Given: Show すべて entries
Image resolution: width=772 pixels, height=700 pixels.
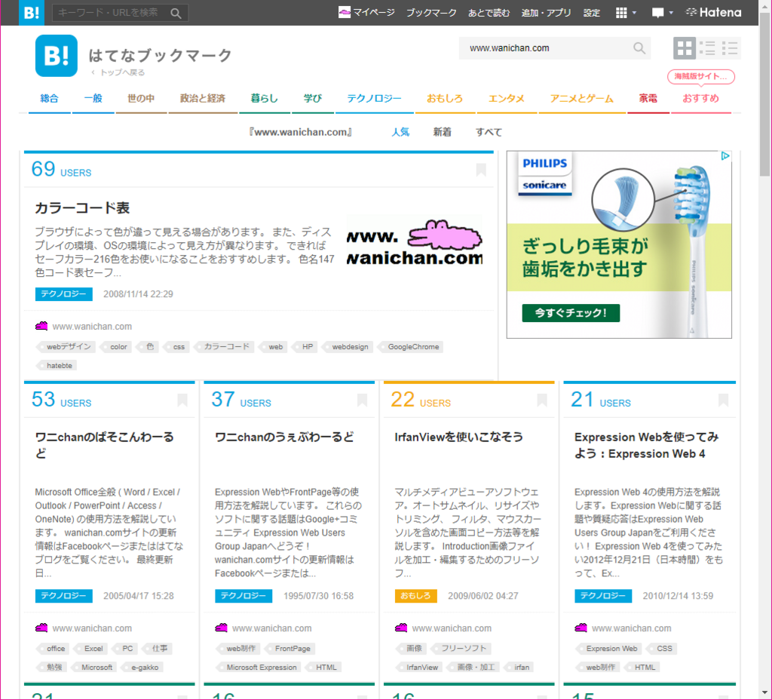Looking at the screenshot, I should click(x=489, y=132).
